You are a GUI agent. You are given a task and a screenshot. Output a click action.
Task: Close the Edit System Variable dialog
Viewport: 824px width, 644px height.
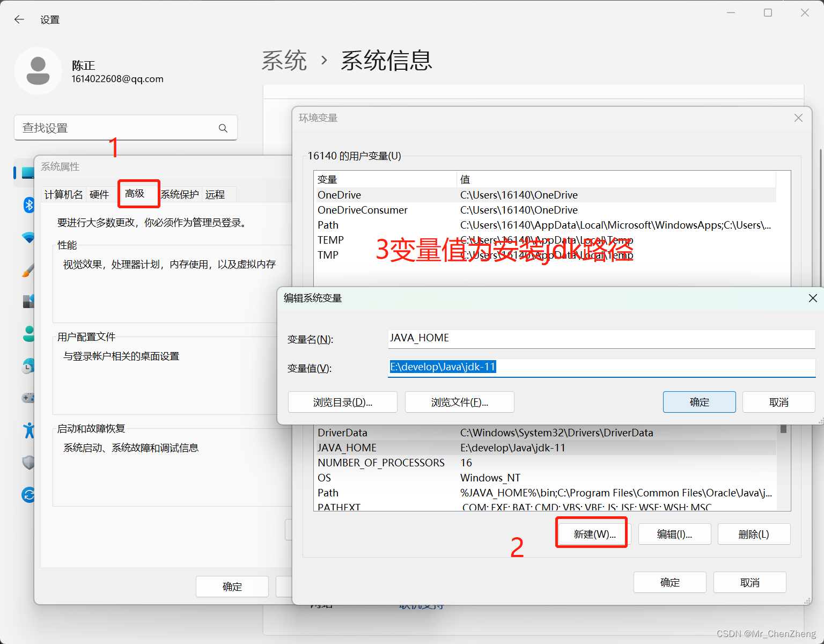pos(813,298)
